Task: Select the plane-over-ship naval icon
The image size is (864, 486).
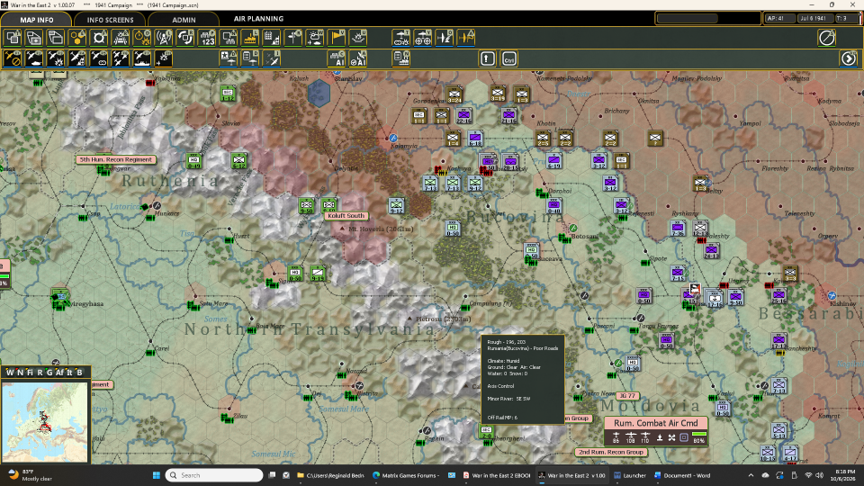Action: (142, 58)
